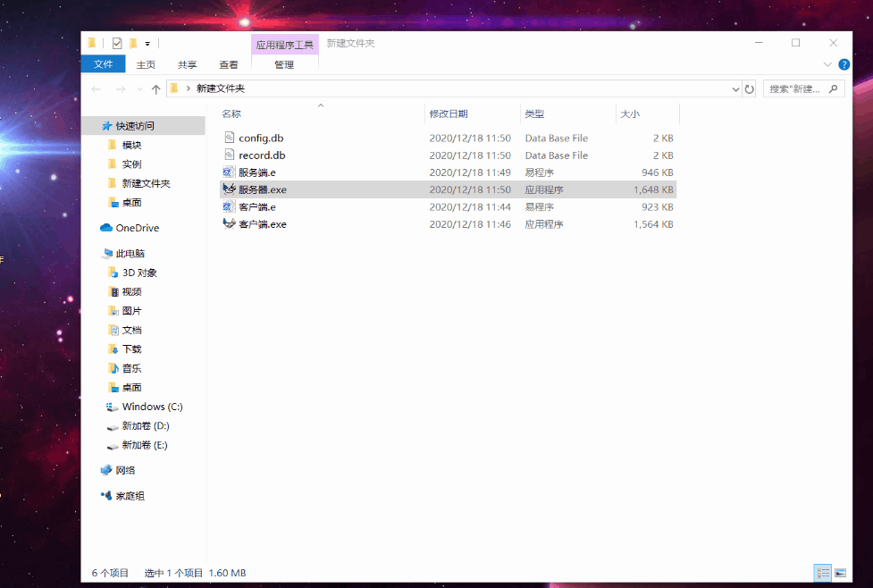The image size is (873, 588).
Task: Select the file name config.db
Action: click(261, 138)
